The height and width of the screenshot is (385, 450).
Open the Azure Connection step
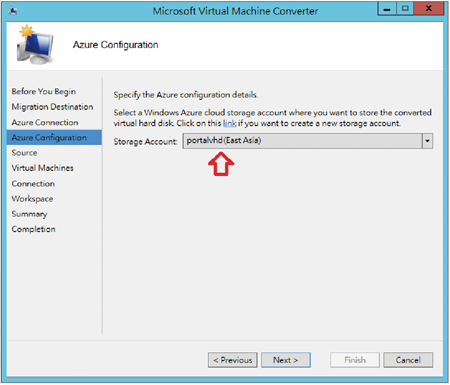45,122
